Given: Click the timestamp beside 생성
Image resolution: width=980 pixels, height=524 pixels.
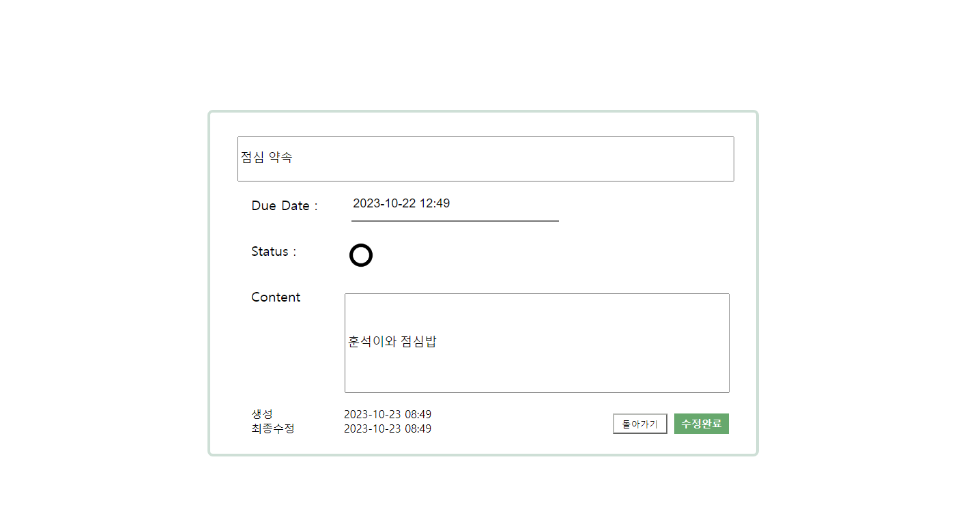Looking at the screenshot, I should [388, 414].
